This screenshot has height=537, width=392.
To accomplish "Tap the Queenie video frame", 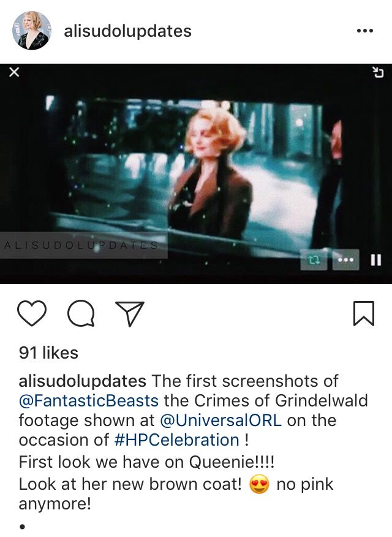I will tap(196, 173).
